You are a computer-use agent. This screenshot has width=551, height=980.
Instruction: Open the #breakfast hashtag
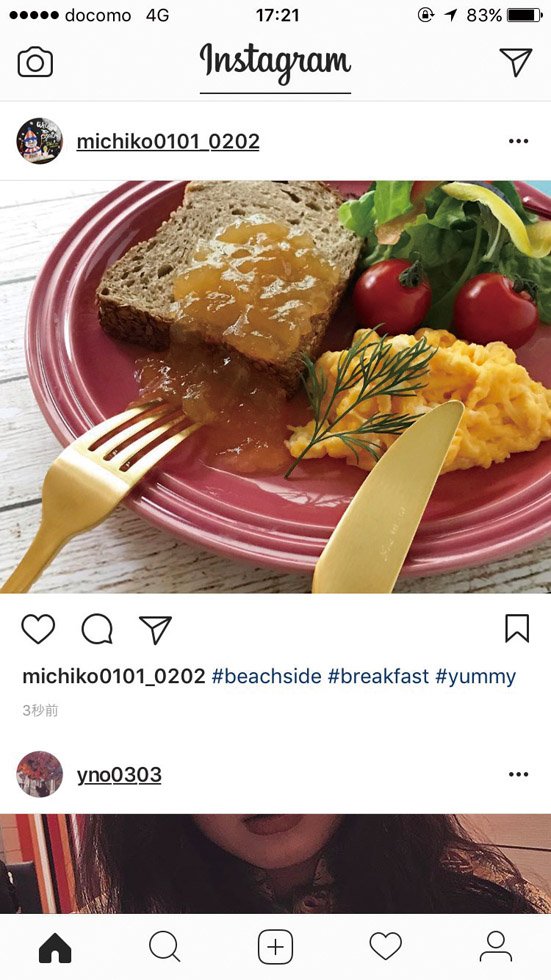379,676
